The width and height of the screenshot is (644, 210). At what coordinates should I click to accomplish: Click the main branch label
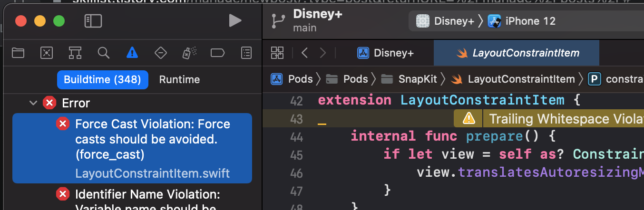coord(305,28)
